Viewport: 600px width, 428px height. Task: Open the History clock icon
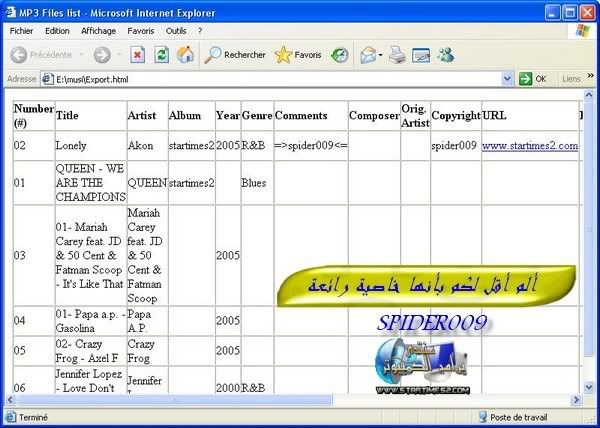click(x=339, y=55)
